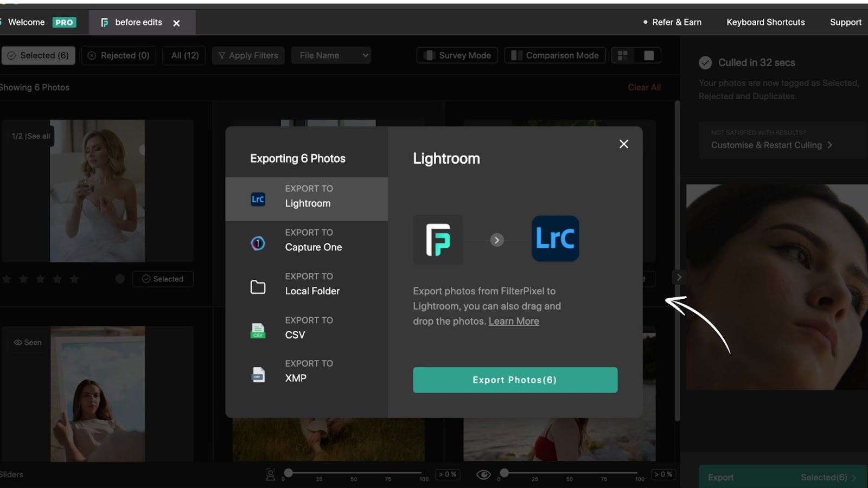This screenshot has height=488, width=868.
Task: Click the XMP file icon
Action: coord(258,375)
